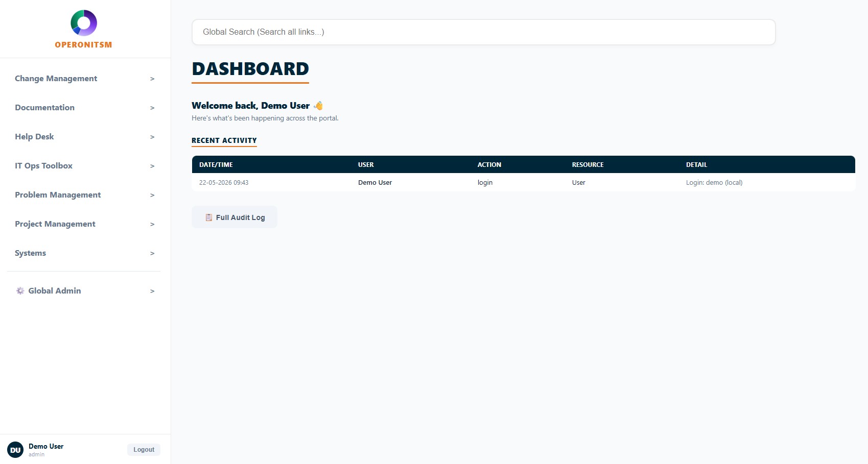Open the Full Audit Log
868x464 pixels.
tap(234, 217)
